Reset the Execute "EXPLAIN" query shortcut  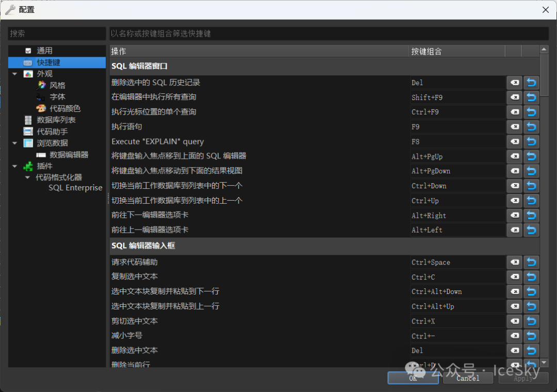click(531, 142)
